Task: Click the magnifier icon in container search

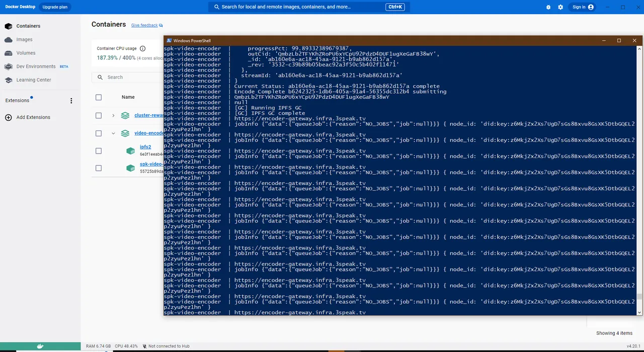Action: (x=101, y=77)
